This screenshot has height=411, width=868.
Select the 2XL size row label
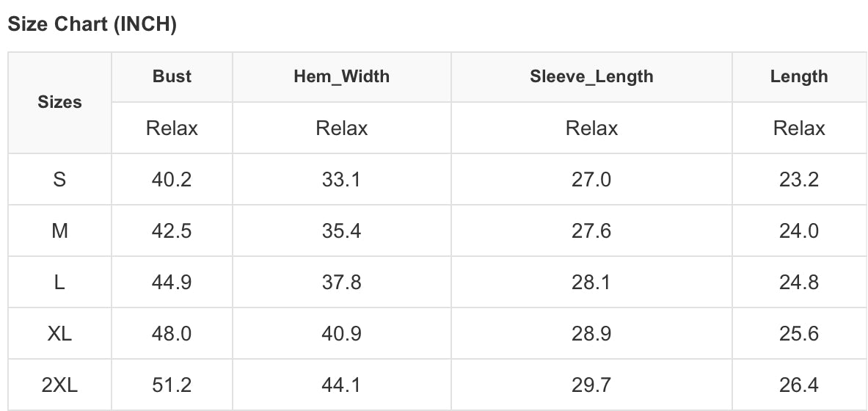59,385
